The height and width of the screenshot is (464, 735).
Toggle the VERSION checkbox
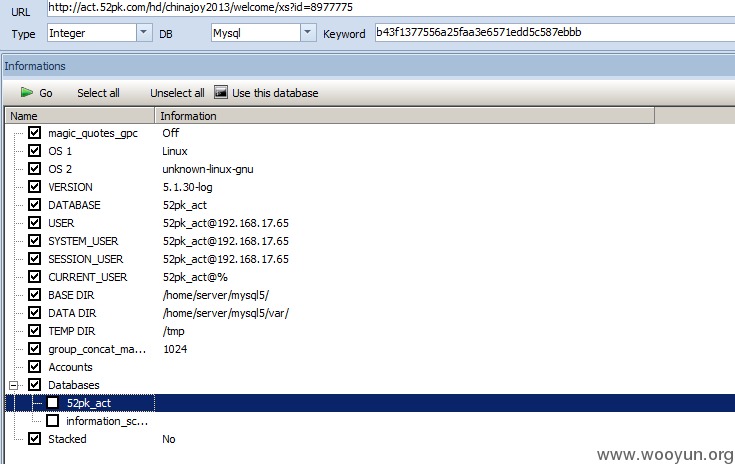pos(34,187)
